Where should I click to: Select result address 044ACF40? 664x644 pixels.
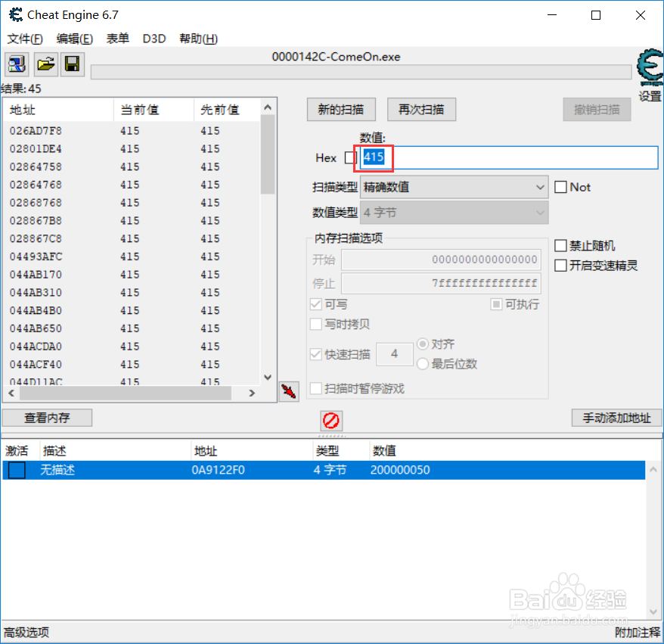click(36, 364)
